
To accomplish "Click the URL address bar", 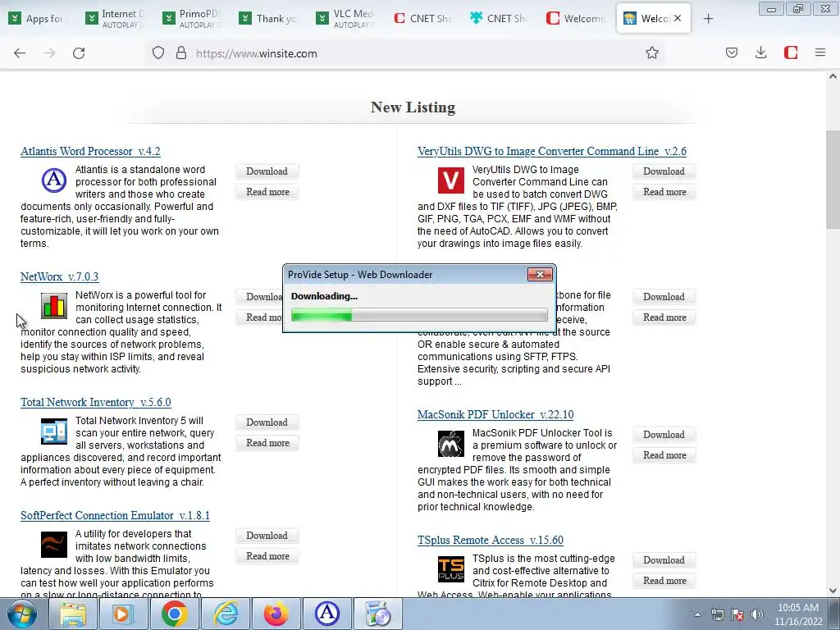I will 407,53.
